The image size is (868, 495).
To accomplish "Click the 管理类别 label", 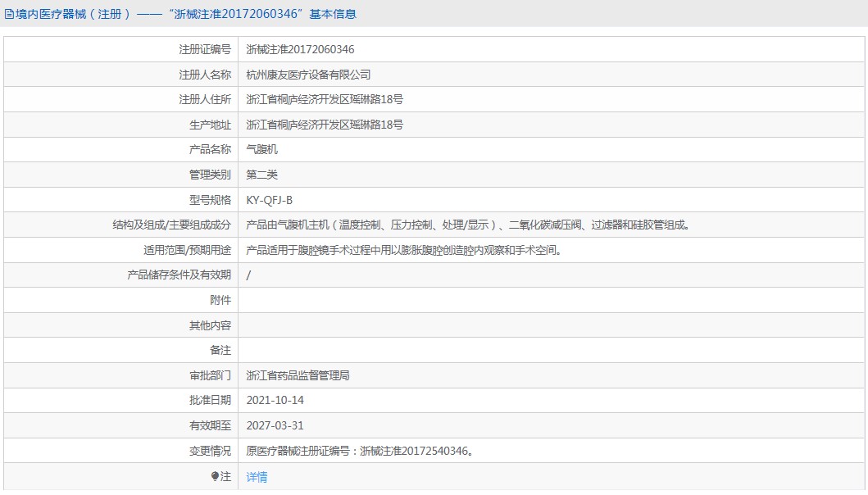I will click(x=210, y=175).
